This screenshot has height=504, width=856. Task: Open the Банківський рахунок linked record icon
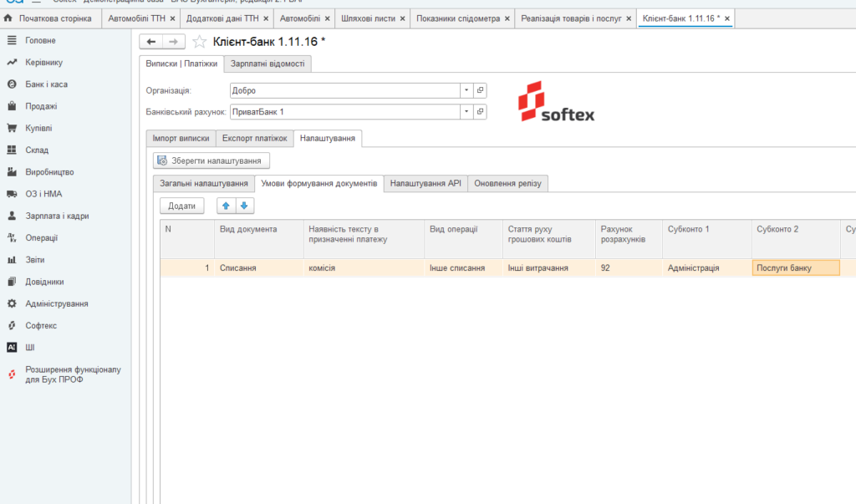(x=480, y=111)
